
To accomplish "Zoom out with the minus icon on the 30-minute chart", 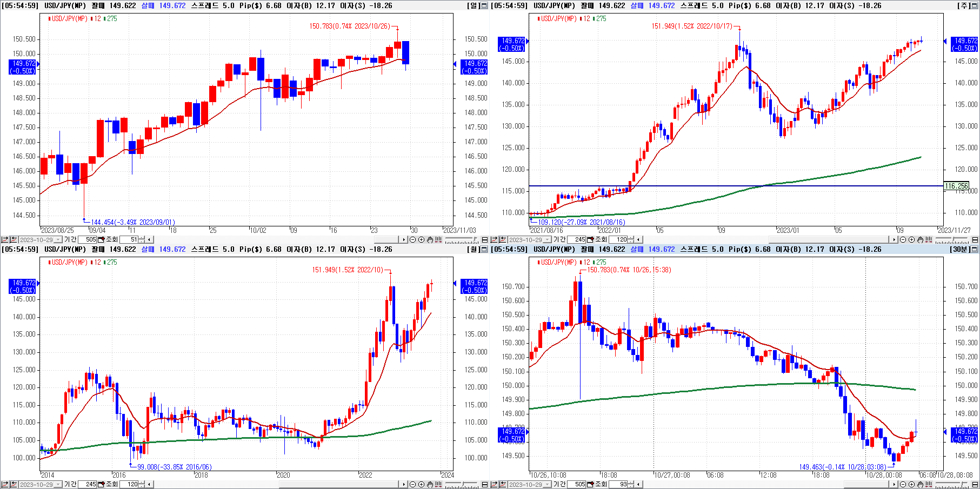I will (903, 484).
